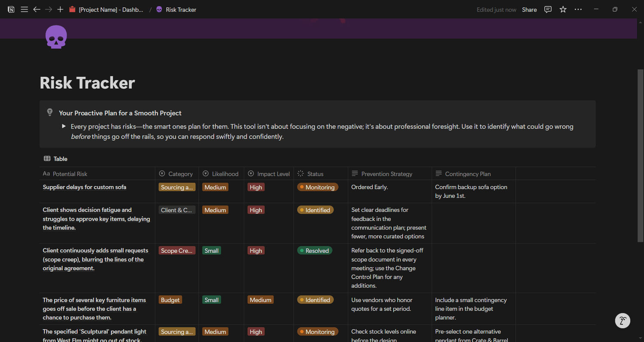Click the Share button
This screenshot has height=342, width=644.
[529, 9]
